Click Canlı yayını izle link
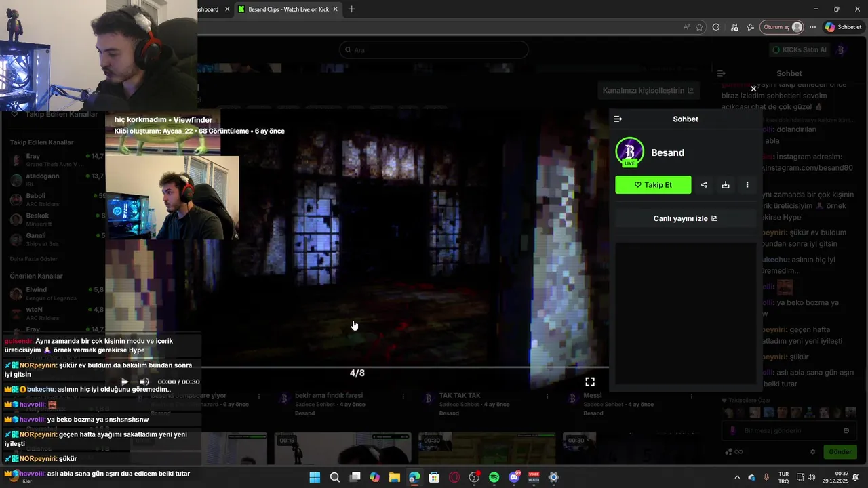Screen dimensions: 868x488 click(x=685, y=218)
